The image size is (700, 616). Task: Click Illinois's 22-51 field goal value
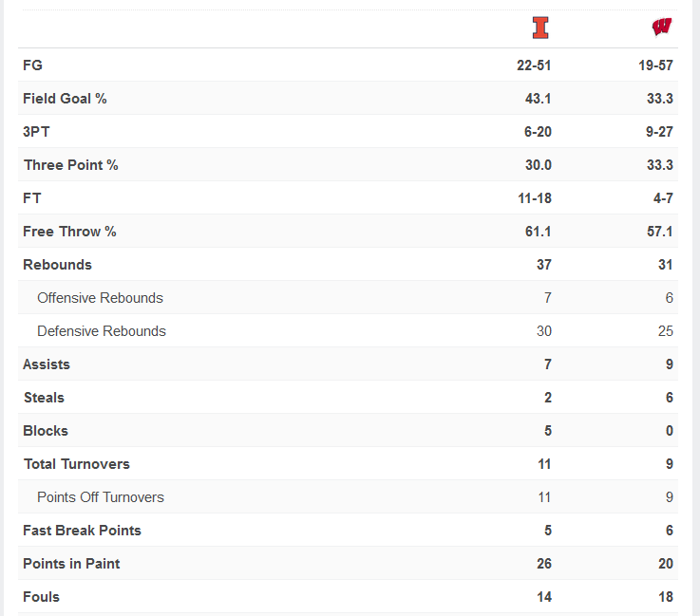pyautogui.click(x=534, y=65)
